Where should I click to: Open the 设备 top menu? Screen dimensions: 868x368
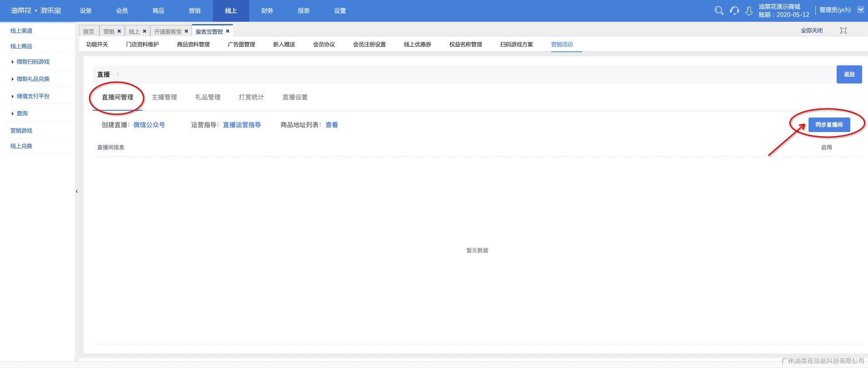(x=86, y=11)
